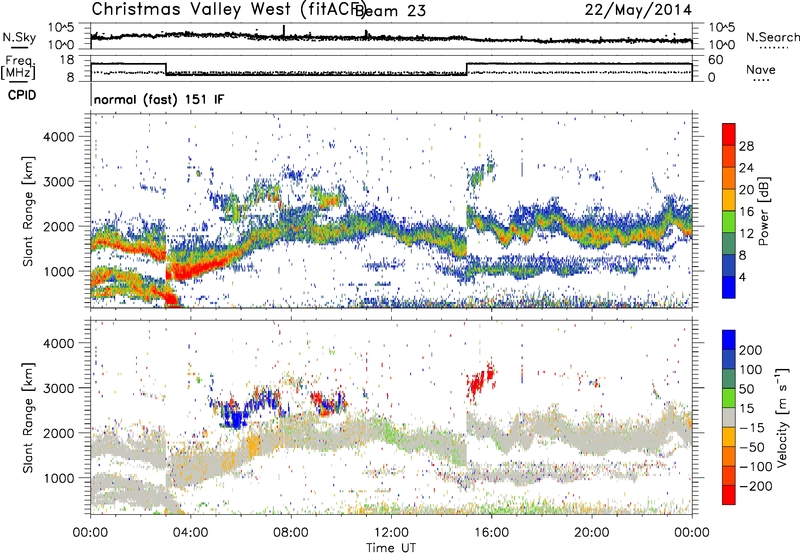This screenshot has height=554, width=800.
Task: Click the blue bottom of the power colorbar
Action: [x=729, y=288]
